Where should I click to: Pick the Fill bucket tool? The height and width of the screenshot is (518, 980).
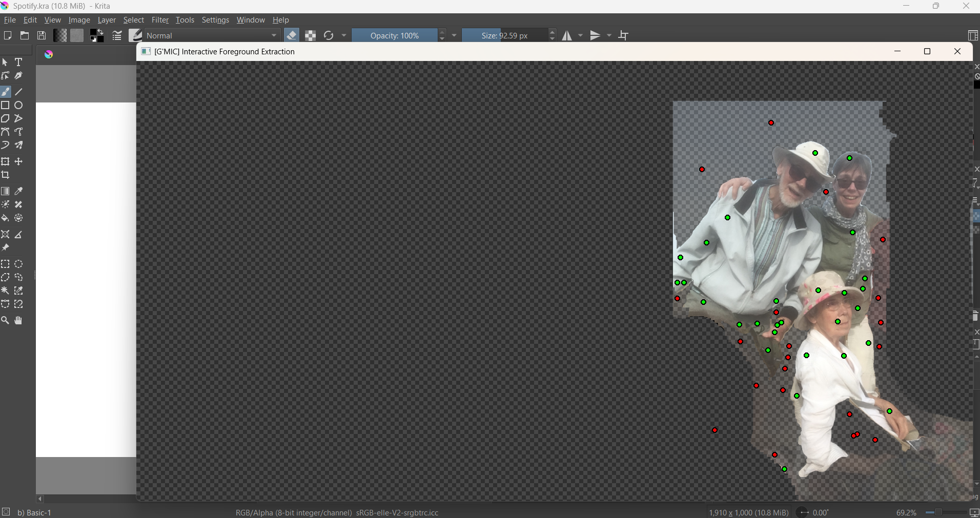click(x=6, y=218)
